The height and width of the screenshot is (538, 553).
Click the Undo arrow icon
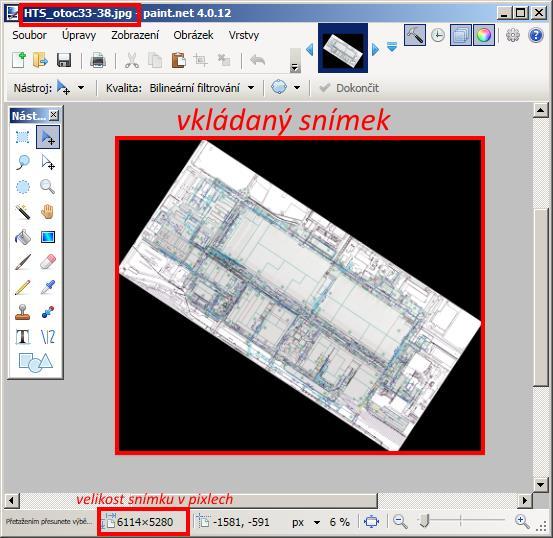click(x=257, y=60)
